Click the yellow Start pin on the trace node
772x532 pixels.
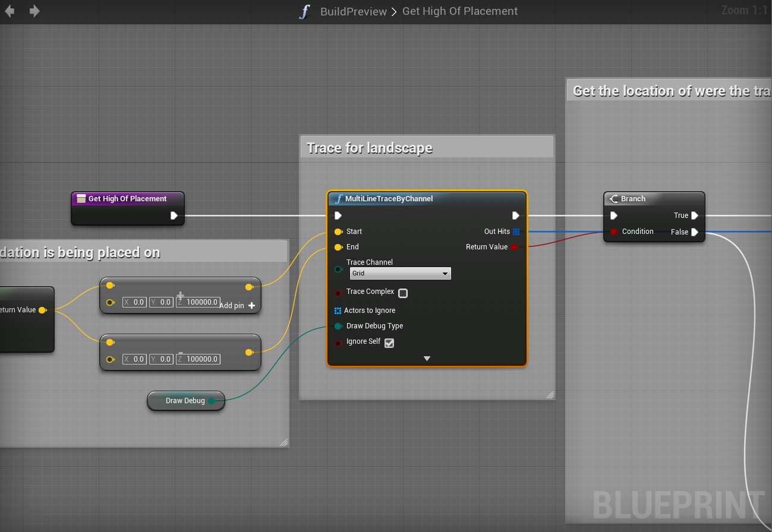[x=338, y=232]
